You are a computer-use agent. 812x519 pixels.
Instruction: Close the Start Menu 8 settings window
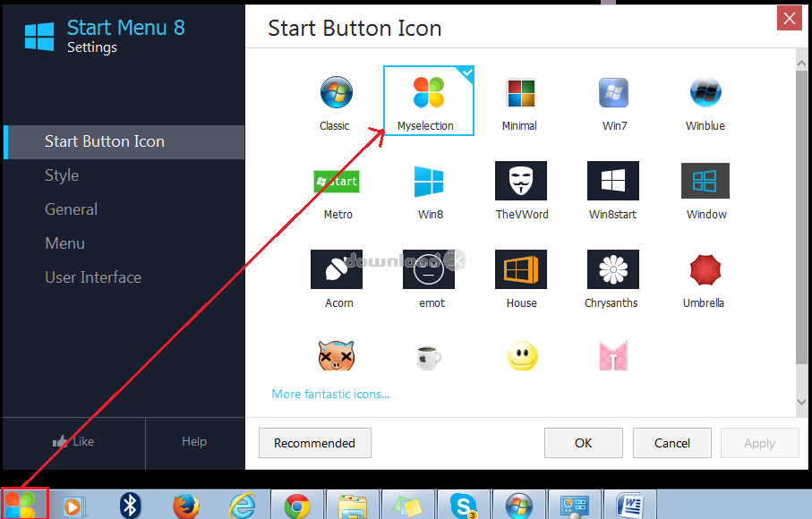790,18
